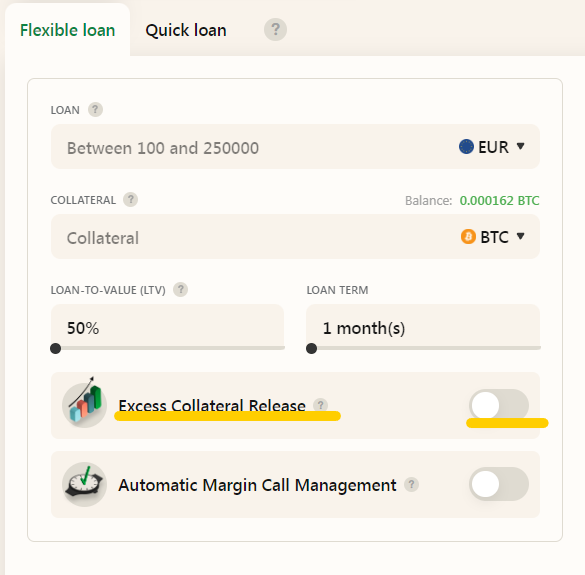Screen dimensions: 585x575
Task: Click the Excess Collateral Release help icon
Action: point(320,405)
